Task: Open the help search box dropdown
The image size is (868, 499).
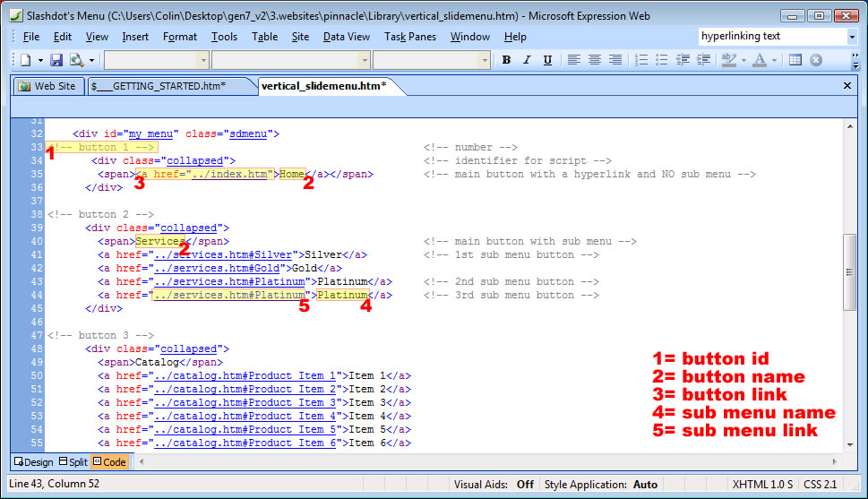Action: point(851,37)
